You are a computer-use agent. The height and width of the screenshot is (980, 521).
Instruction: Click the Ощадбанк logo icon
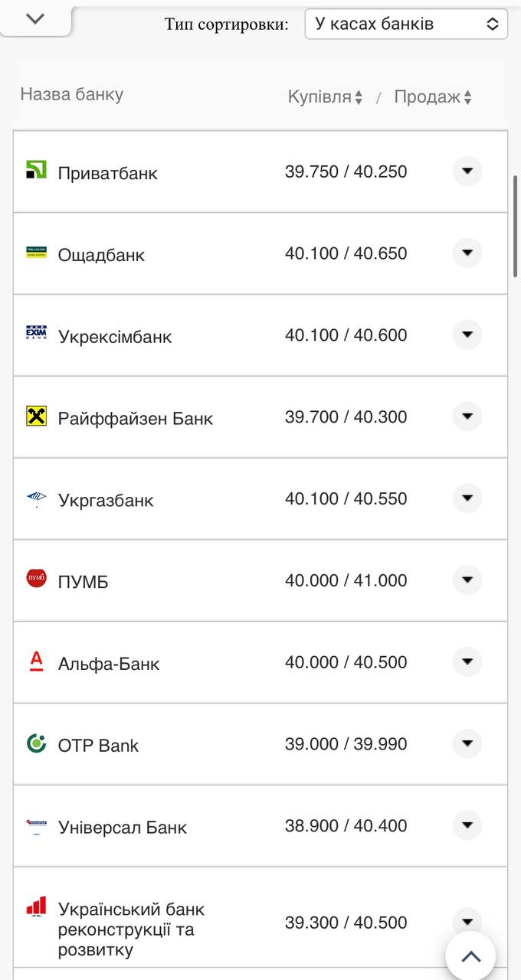coord(36,253)
